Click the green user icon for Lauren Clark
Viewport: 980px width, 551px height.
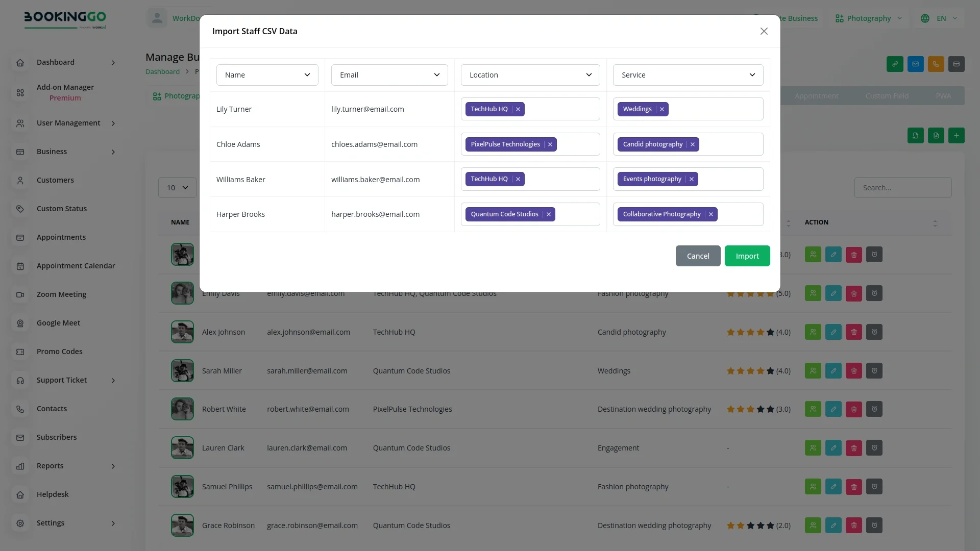pos(813,448)
